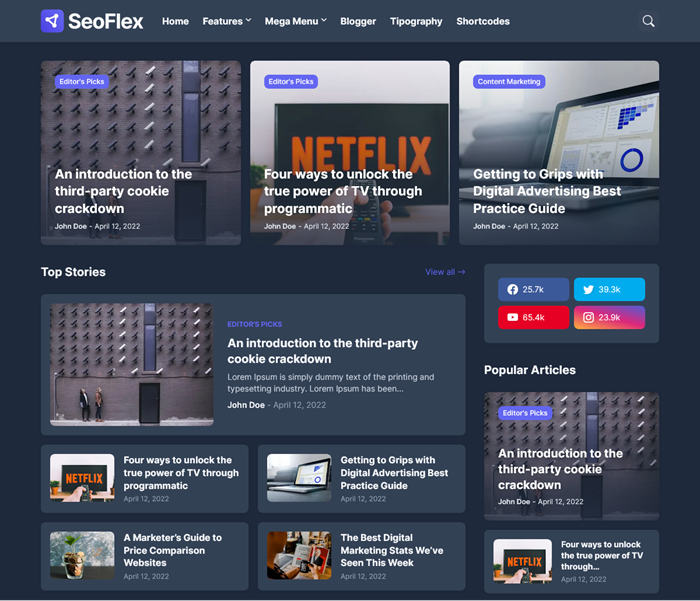Screen dimensions: 700x601
Task: Open the Tipography menu item
Action: [416, 21]
